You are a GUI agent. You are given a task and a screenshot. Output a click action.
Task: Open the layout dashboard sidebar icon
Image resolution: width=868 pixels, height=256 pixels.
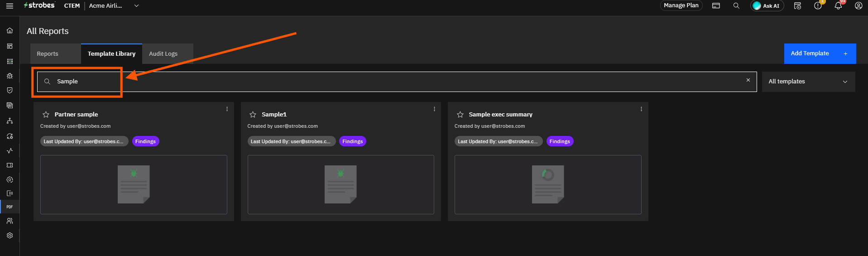(10, 46)
